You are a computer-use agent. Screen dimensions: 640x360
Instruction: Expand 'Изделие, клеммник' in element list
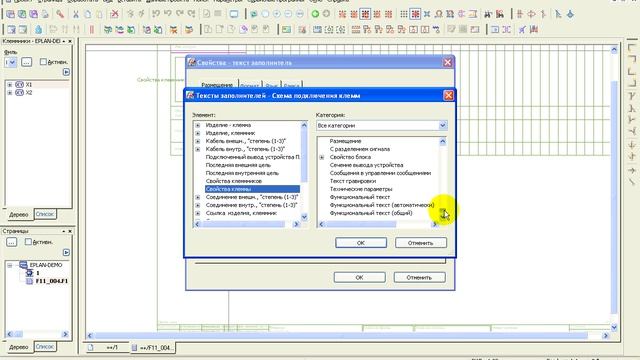point(198,133)
